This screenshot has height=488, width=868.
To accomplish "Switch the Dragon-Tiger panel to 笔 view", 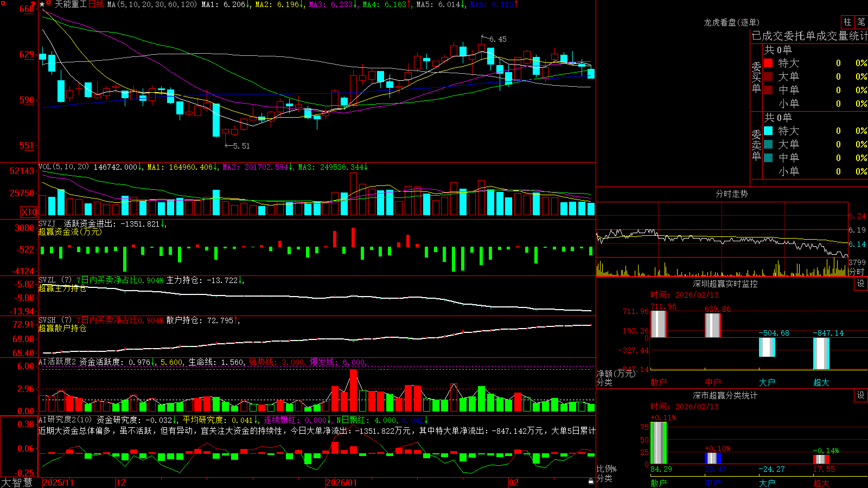I will [861, 22].
